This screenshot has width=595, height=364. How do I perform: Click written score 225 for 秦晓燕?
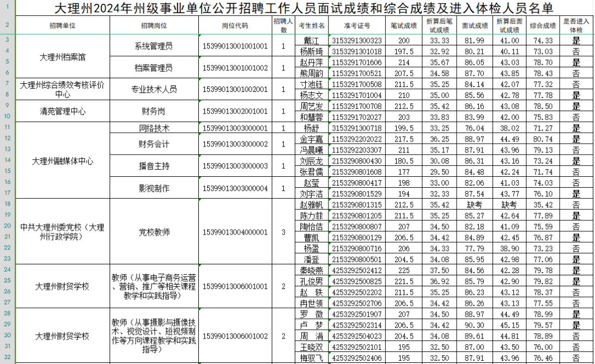point(404,270)
